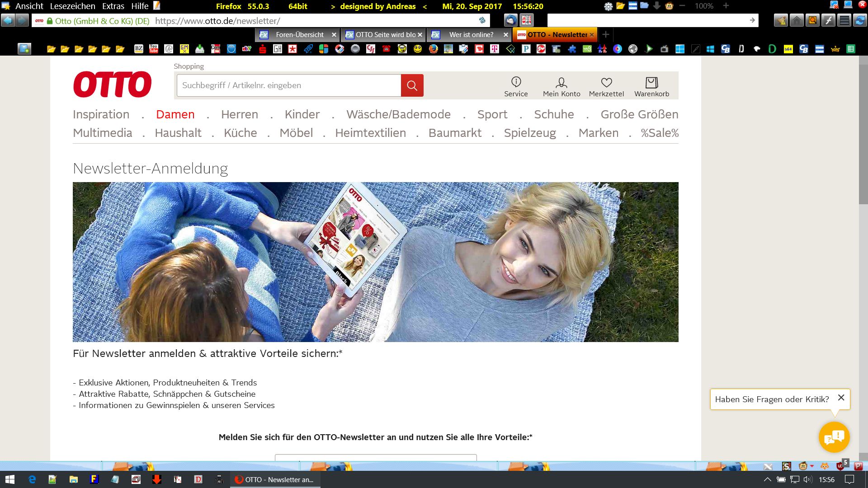Open the Lesezeichen menu
The width and height of the screenshot is (868, 488).
[72, 6]
